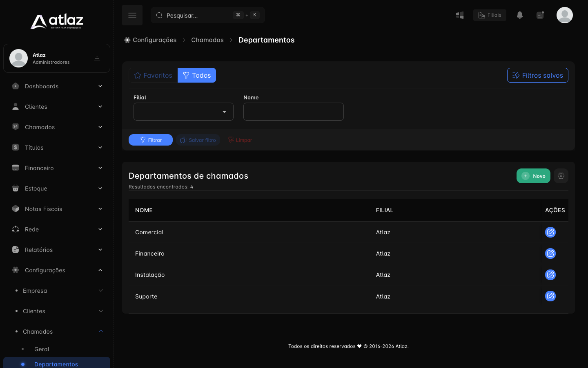Open the Filial dropdown
The height and width of the screenshot is (368, 588).
[x=183, y=112]
